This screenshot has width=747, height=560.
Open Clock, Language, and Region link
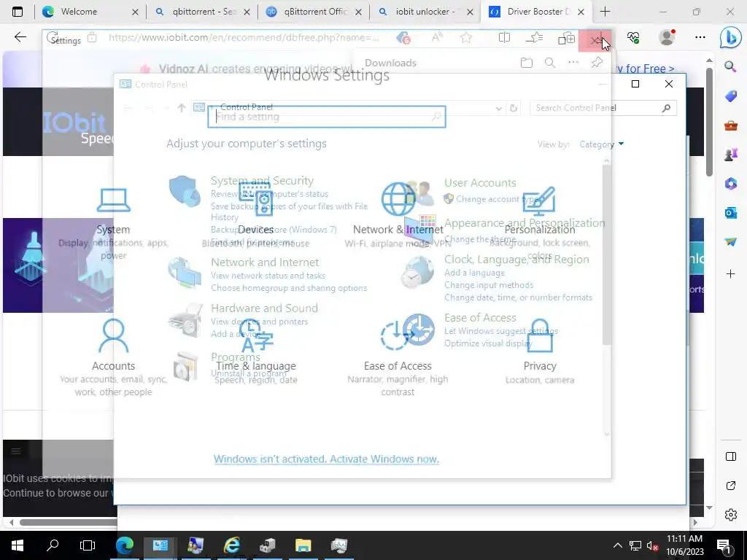pos(516,260)
